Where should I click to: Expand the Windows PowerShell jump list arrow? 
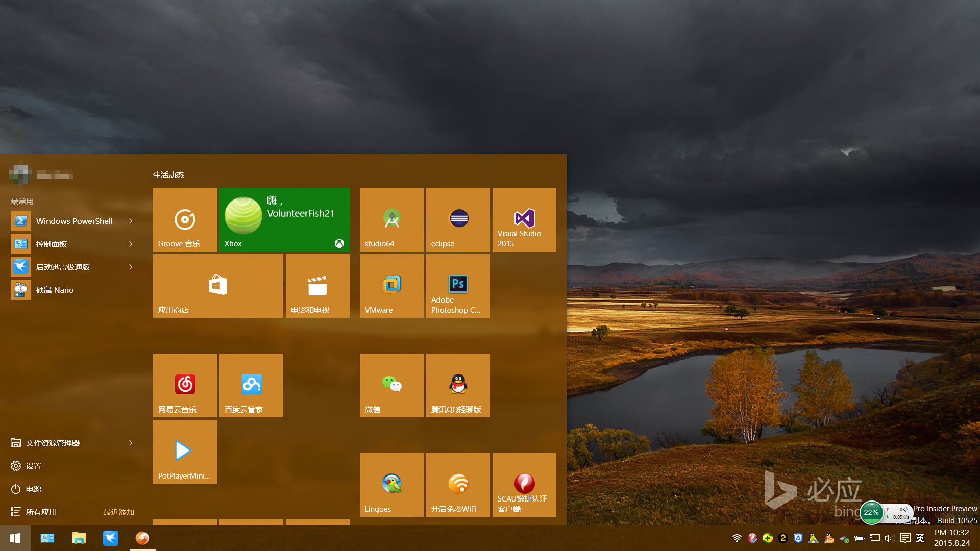[131, 221]
